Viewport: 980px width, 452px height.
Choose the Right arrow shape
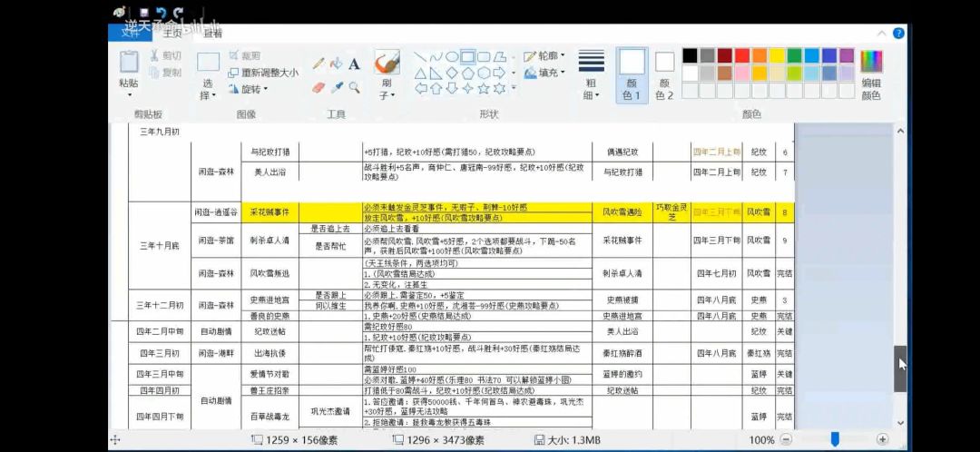pyautogui.click(x=499, y=73)
